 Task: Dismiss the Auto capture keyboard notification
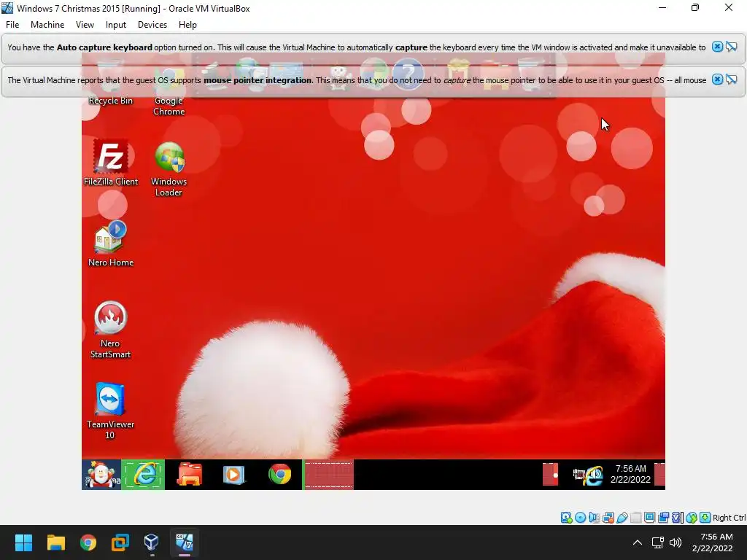coord(717,47)
